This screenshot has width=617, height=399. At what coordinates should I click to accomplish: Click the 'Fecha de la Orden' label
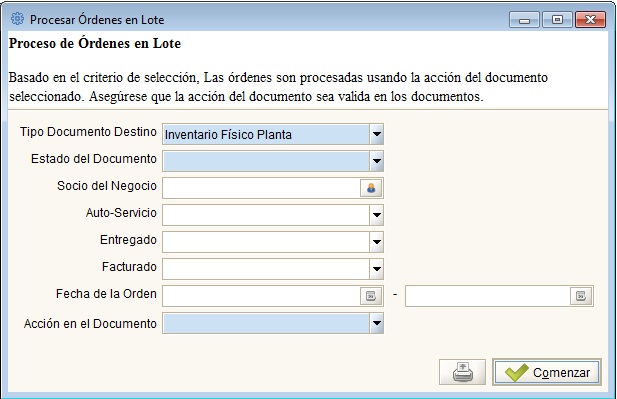(x=106, y=294)
